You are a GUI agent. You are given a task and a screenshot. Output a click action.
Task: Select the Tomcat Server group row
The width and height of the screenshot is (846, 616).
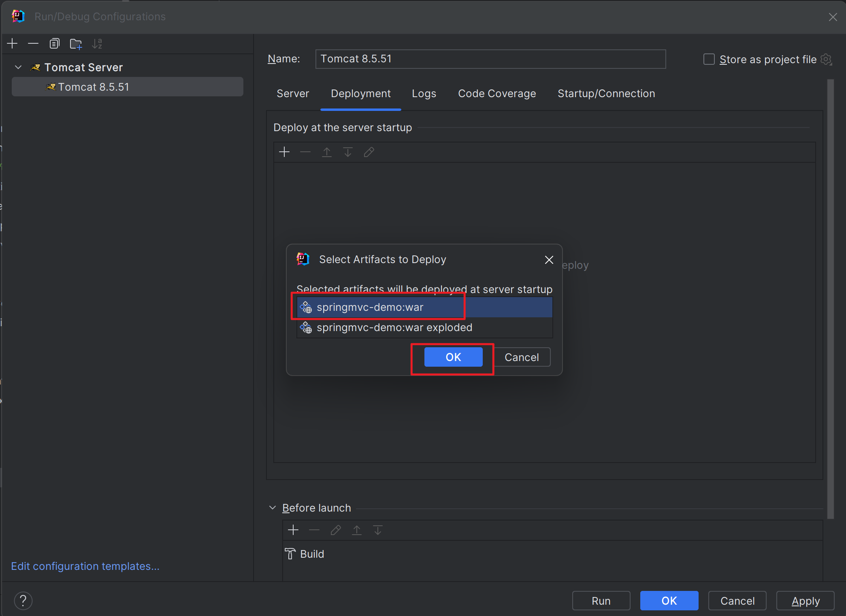point(128,67)
